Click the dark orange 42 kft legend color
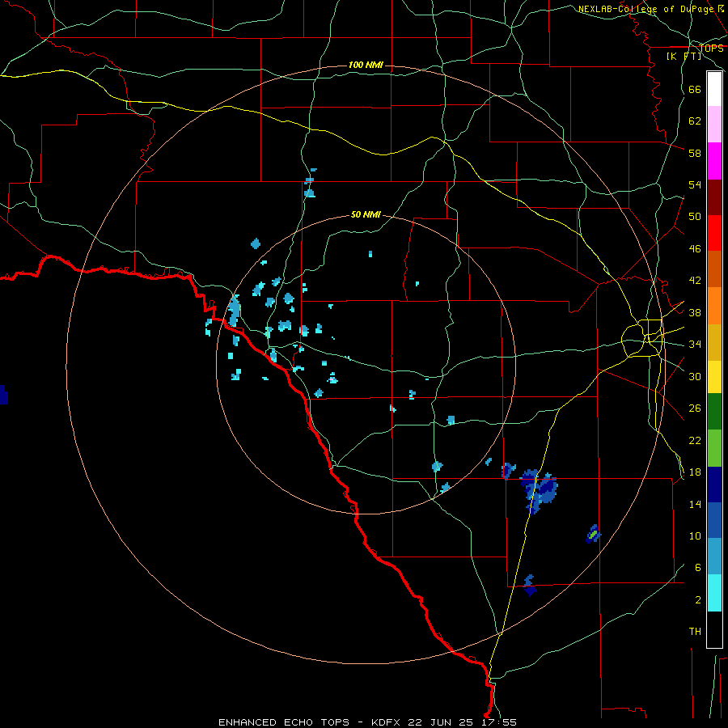The height and width of the screenshot is (728, 728). click(x=714, y=269)
